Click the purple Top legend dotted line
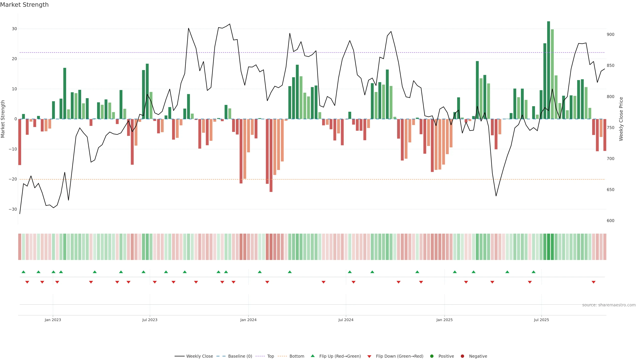This screenshot has height=362, width=644. click(260, 356)
